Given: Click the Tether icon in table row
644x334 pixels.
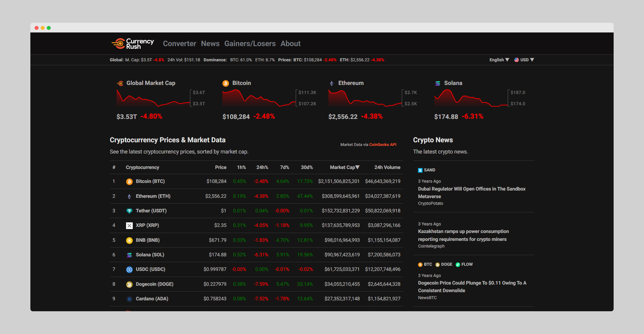Looking at the screenshot, I should pos(129,211).
